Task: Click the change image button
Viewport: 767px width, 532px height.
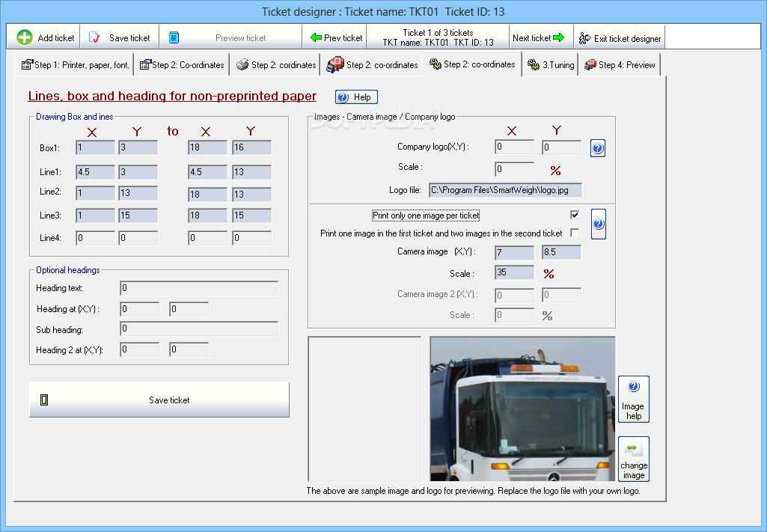Action: (634, 459)
